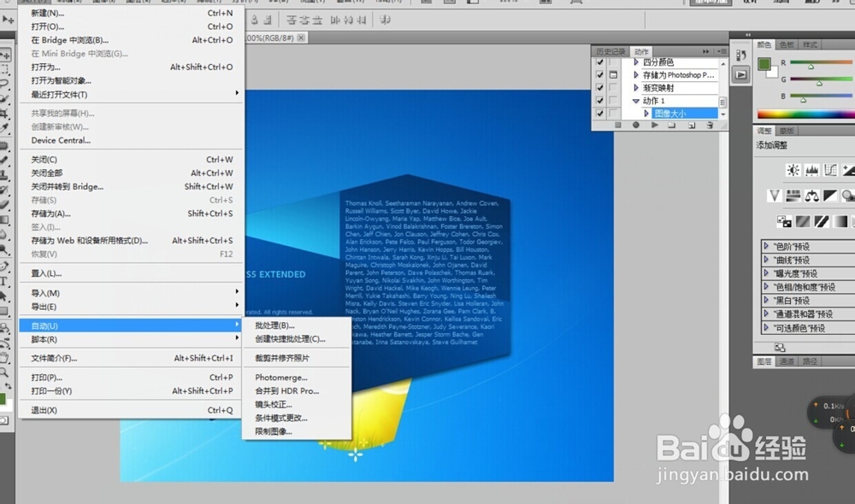The width and height of the screenshot is (855, 504).
Task: Close the document tab
Action: point(301,38)
